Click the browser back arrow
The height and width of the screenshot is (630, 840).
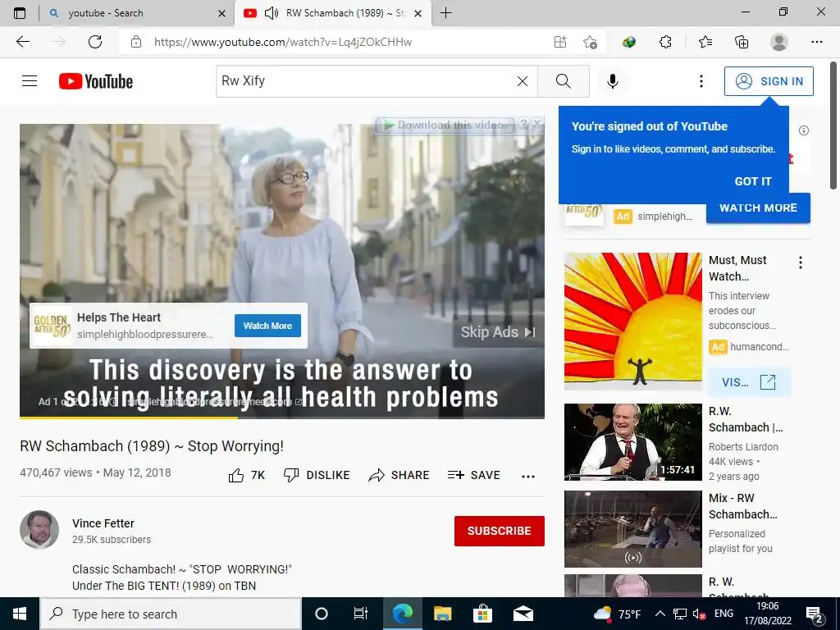(22, 42)
